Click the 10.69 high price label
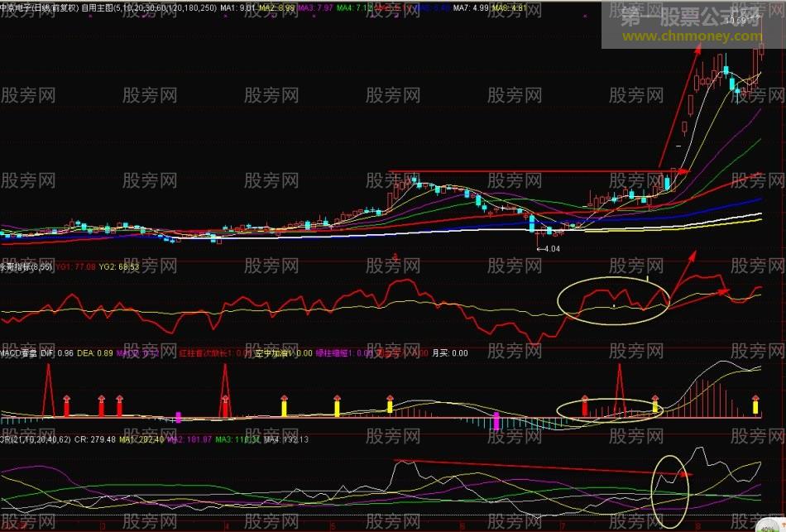 click(x=737, y=21)
